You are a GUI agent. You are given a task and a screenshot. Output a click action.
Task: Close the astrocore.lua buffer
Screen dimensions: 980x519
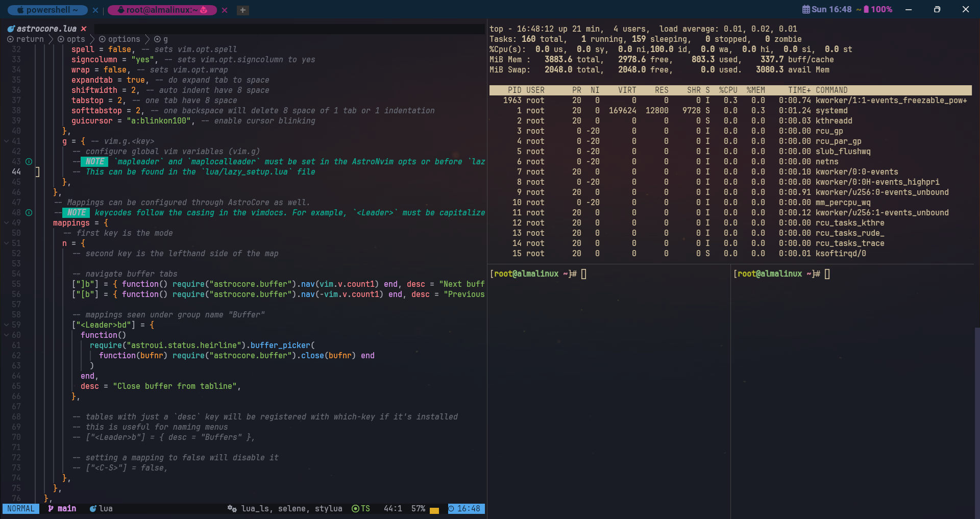click(84, 29)
